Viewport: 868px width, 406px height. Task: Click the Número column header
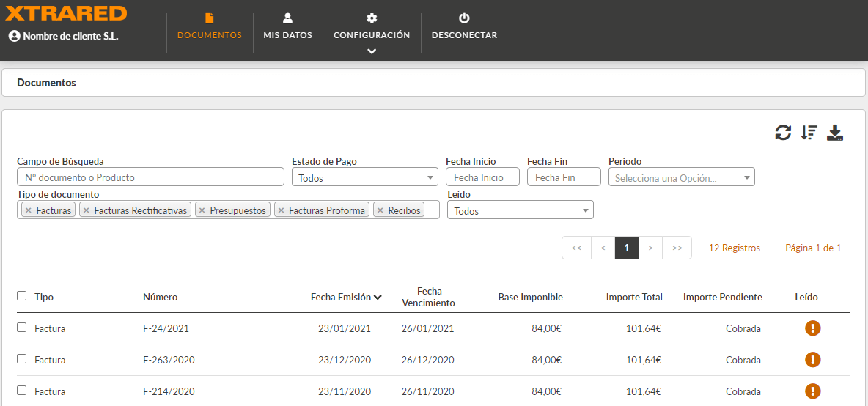coord(160,297)
